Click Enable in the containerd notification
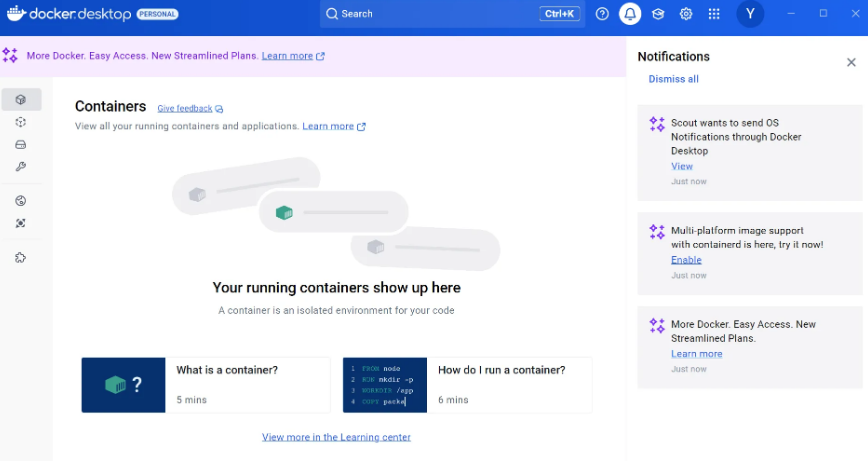 tap(686, 260)
